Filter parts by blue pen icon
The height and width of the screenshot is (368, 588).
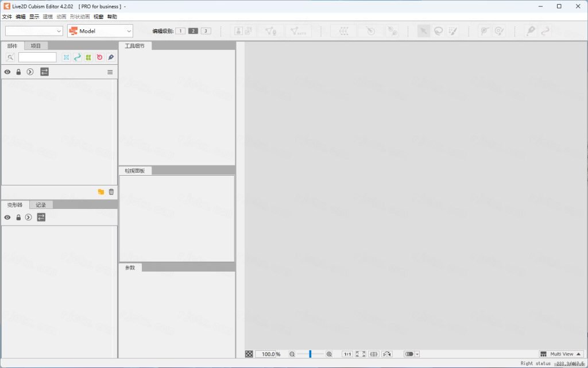(x=111, y=57)
